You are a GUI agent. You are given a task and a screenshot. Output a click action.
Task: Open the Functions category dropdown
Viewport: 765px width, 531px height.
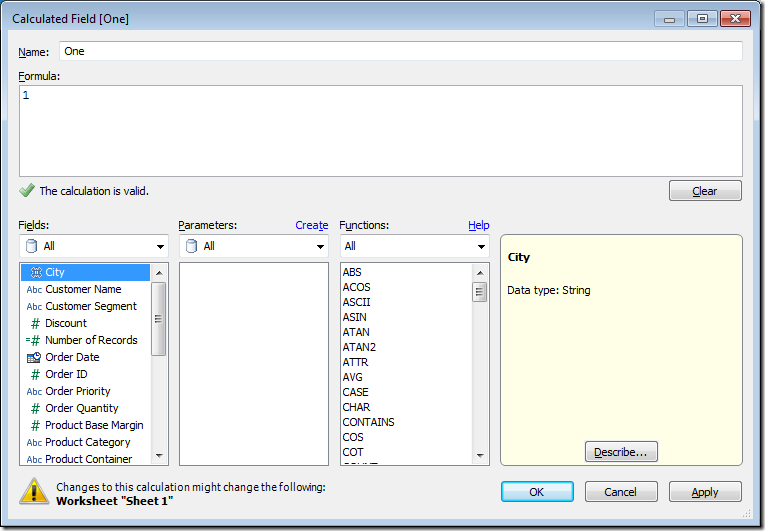click(x=415, y=246)
